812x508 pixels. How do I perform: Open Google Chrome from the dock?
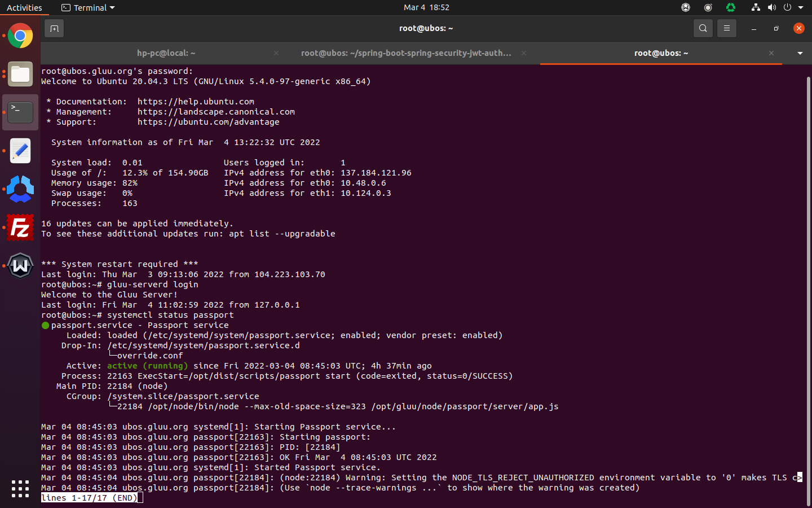click(x=20, y=36)
